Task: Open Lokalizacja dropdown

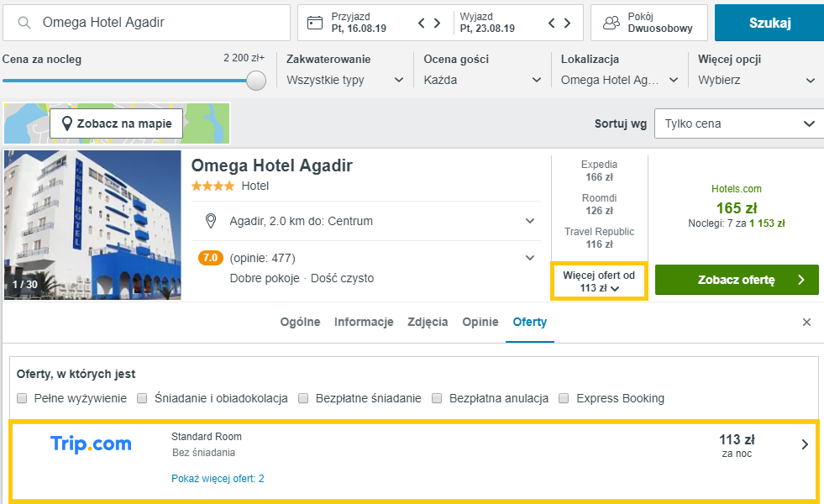Action: coord(620,80)
